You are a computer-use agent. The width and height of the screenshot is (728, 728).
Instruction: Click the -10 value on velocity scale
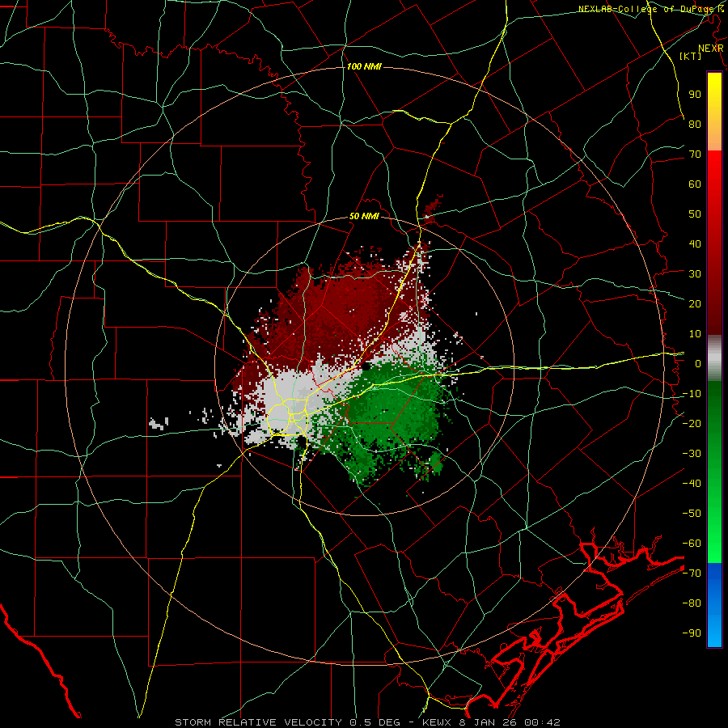coord(692,394)
